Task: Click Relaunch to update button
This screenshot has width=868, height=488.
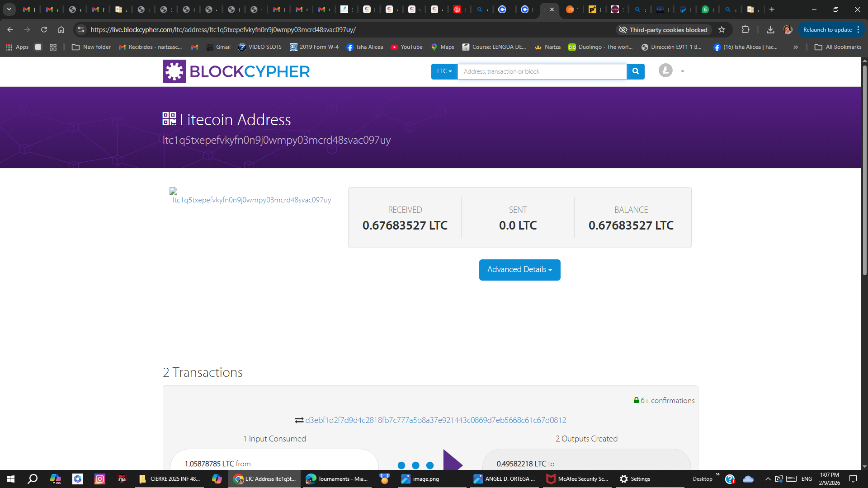Action: point(827,30)
